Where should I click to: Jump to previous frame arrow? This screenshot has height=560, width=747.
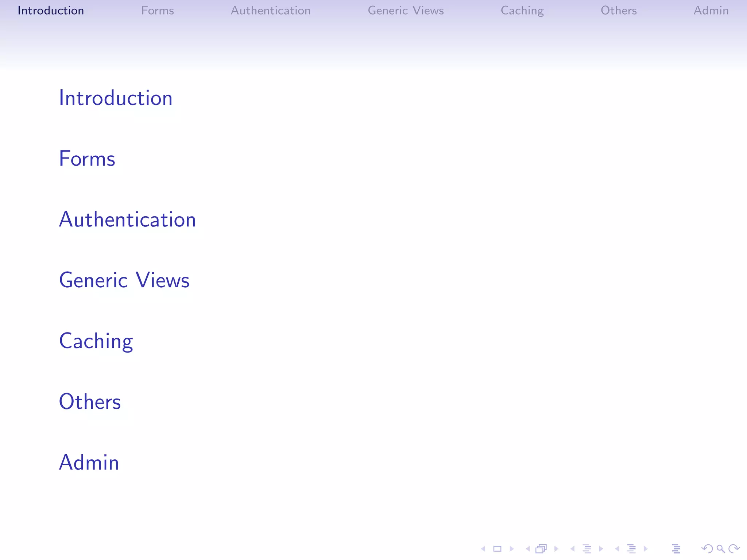coord(528,549)
